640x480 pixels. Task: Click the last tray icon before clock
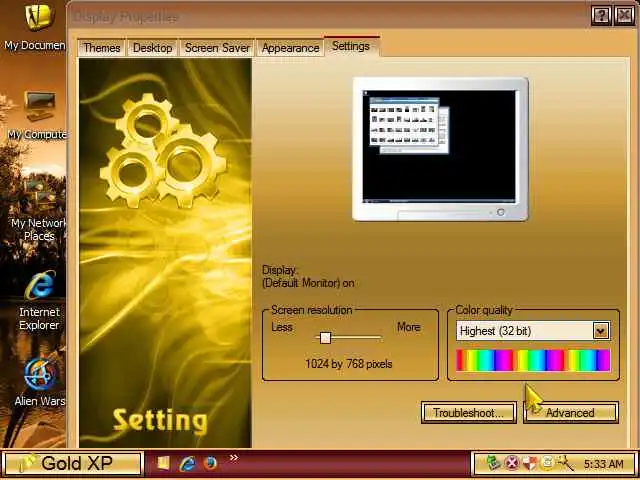565,463
